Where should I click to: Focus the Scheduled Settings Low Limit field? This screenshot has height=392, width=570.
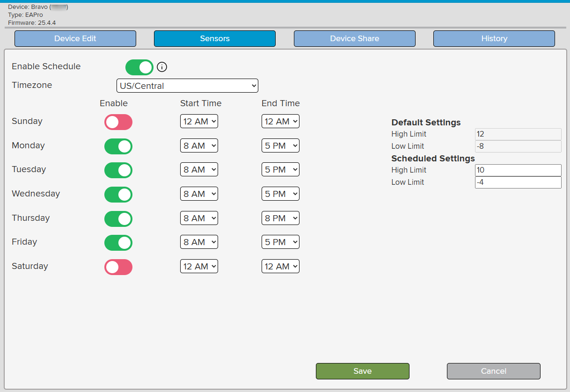tap(518, 182)
